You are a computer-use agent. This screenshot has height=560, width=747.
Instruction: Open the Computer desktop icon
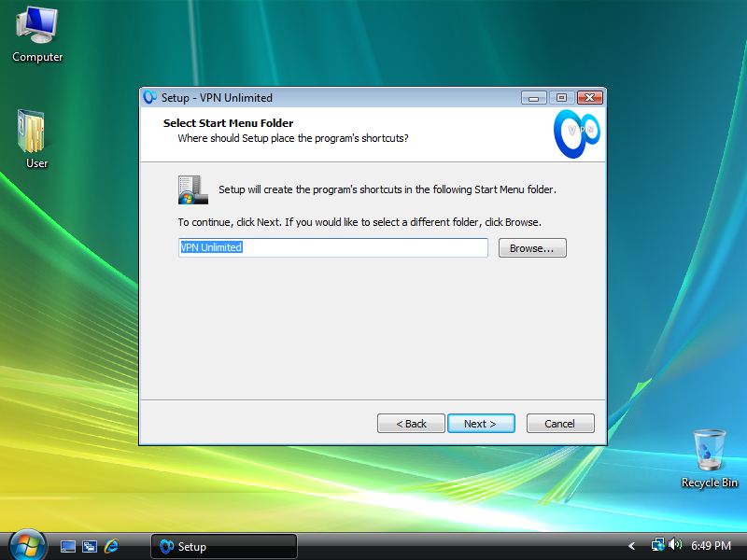[x=37, y=35]
